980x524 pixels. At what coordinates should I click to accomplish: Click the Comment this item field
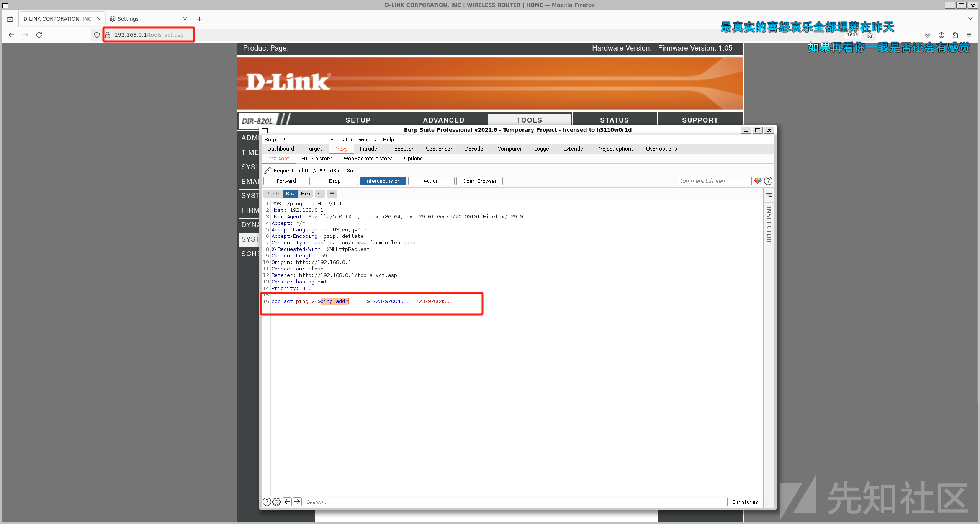point(714,181)
